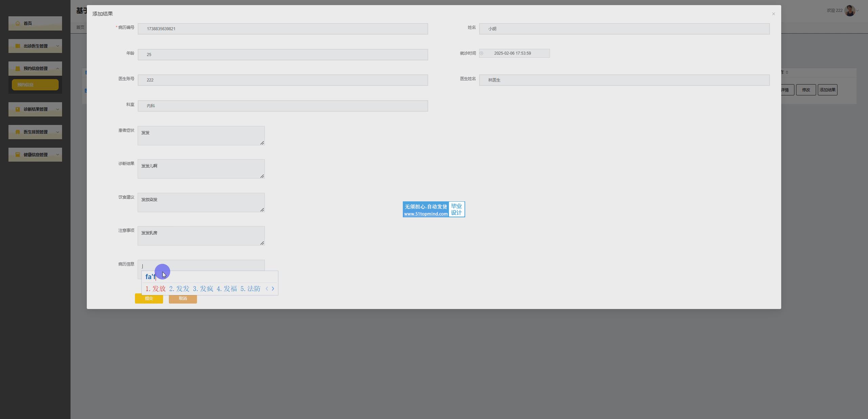The image size is (868, 419).
Task: Click the 诊断结果 text area
Action: coord(201,169)
